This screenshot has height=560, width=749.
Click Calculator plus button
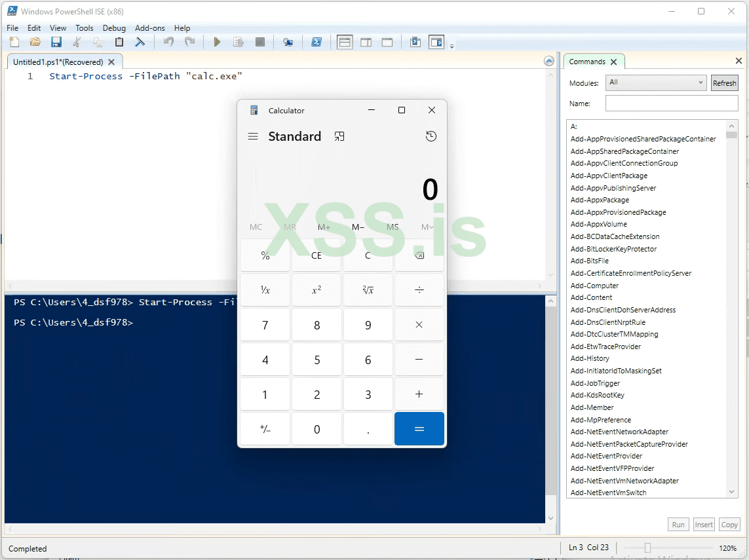click(x=419, y=394)
